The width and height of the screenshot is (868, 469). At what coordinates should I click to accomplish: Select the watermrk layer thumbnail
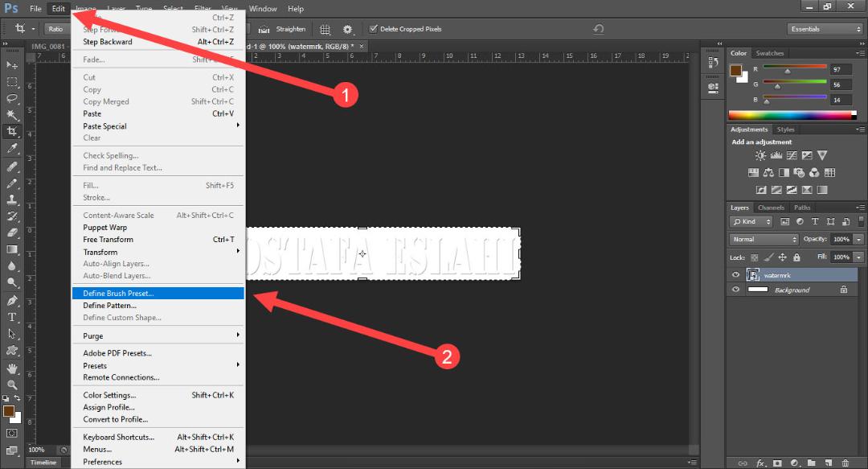753,275
